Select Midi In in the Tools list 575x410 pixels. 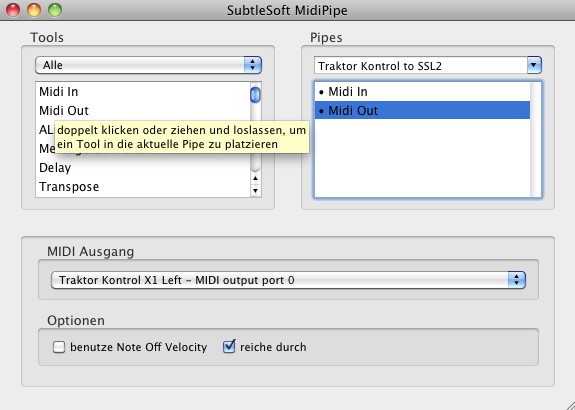[143, 91]
